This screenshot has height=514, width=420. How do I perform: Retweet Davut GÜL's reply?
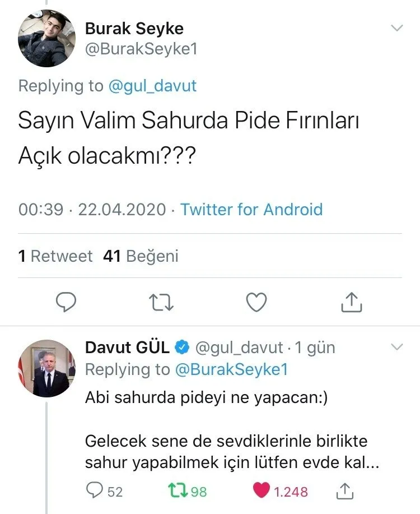pos(179,491)
